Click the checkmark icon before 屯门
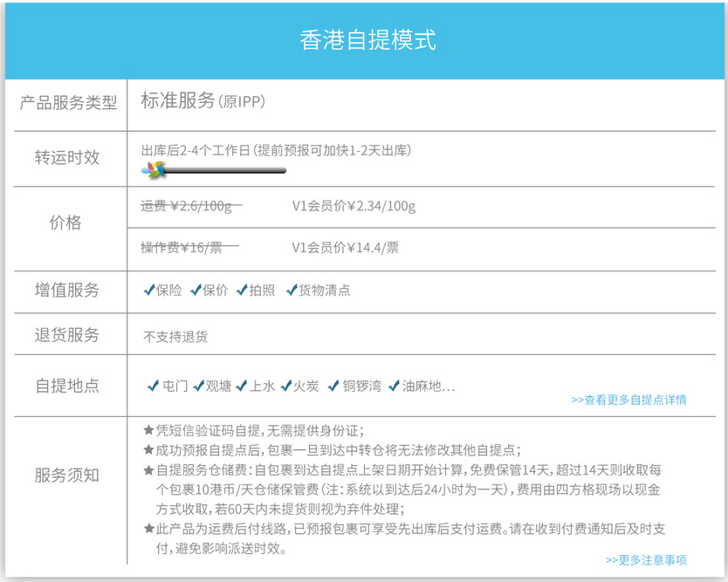728x582 pixels. point(155,385)
